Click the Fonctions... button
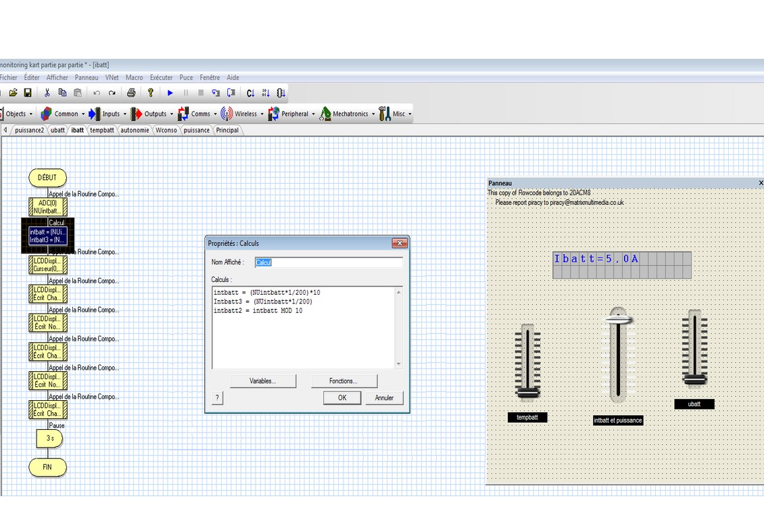The height and width of the screenshot is (532, 764). tap(343, 381)
